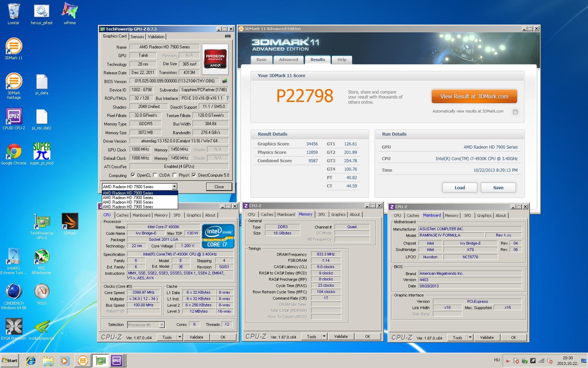The width and height of the screenshot is (588, 368).
Task: Click the RAMPAGE IV FORMULA model field
Action: point(451,235)
